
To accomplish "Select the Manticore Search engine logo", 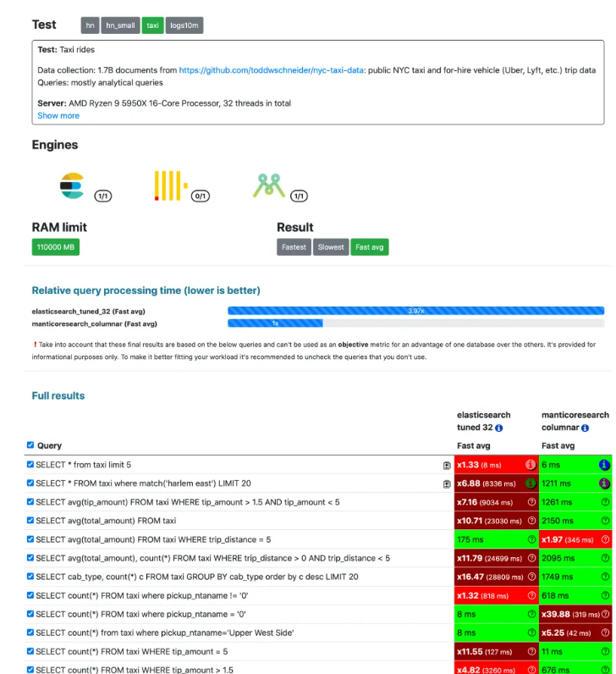I will pos(269,185).
